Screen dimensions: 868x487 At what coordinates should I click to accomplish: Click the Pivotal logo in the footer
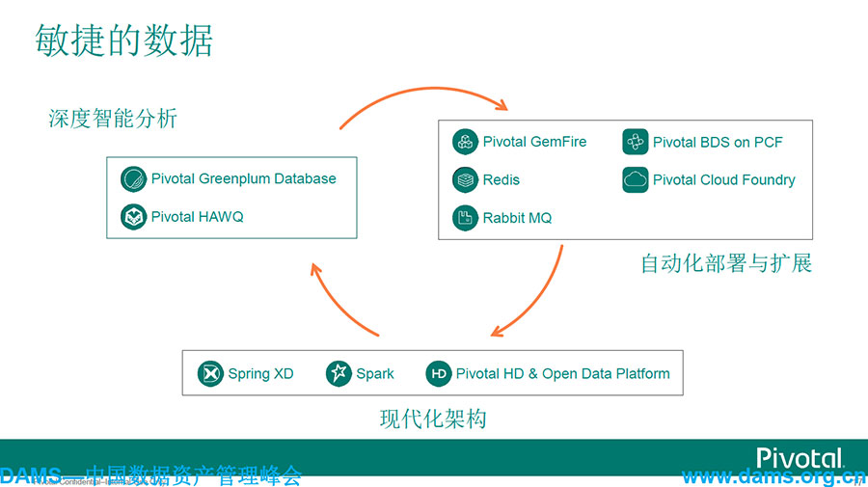tap(800, 458)
